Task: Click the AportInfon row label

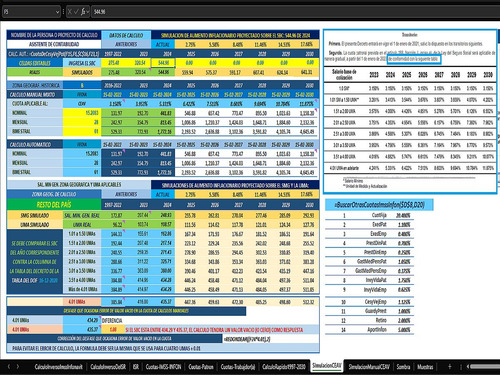Action: click(x=377, y=329)
